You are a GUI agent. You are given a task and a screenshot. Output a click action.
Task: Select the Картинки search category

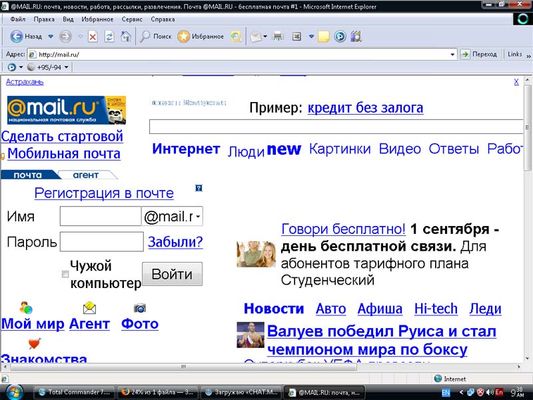340,149
